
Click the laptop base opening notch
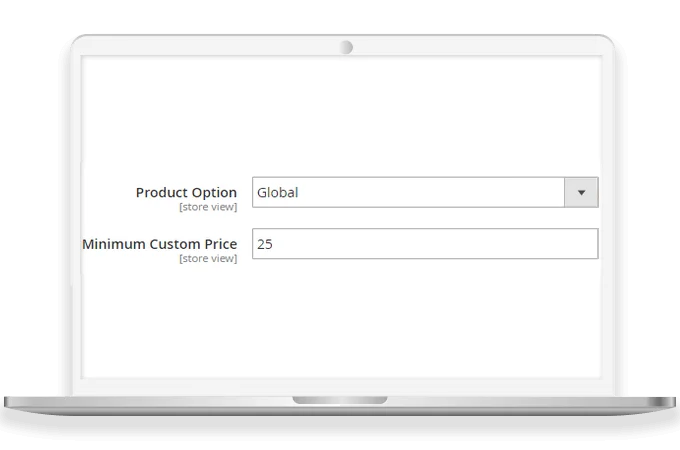point(340,400)
